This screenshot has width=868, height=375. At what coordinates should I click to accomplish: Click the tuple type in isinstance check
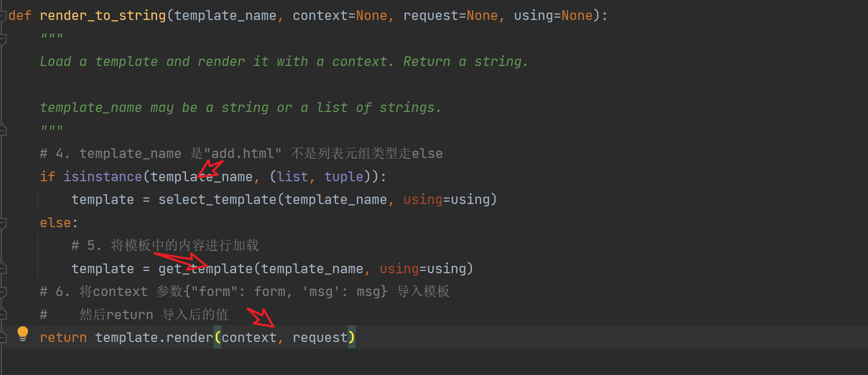344,177
